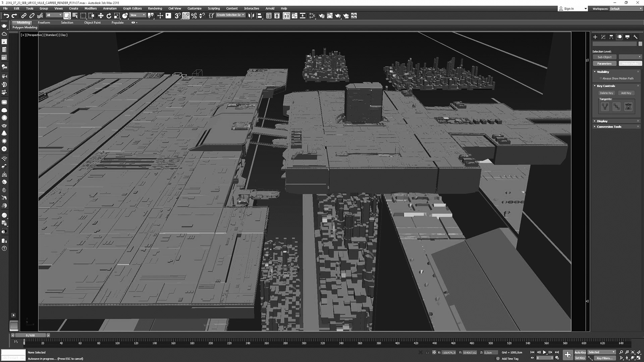
Task: Toggle the selection lock icon
Action: pos(427,353)
